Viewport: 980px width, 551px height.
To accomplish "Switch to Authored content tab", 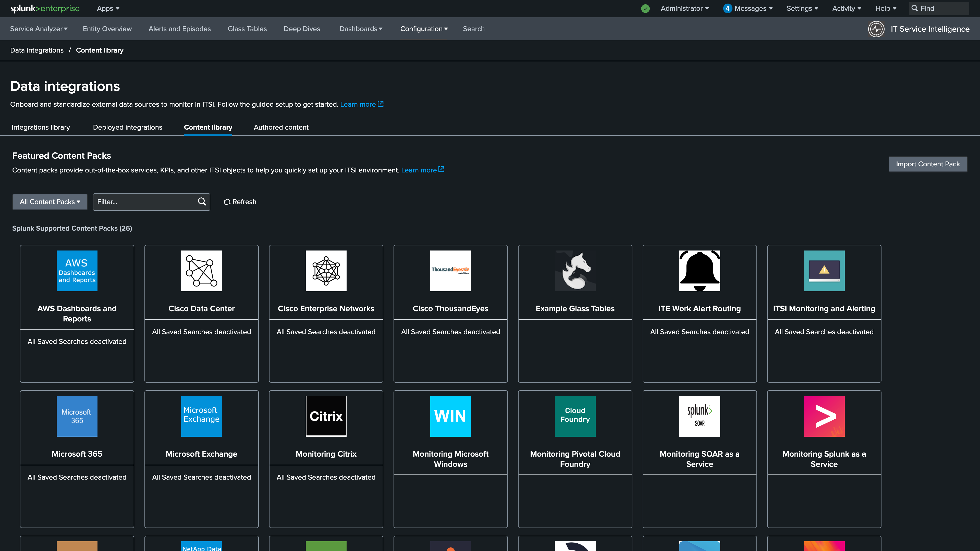I will [281, 127].
